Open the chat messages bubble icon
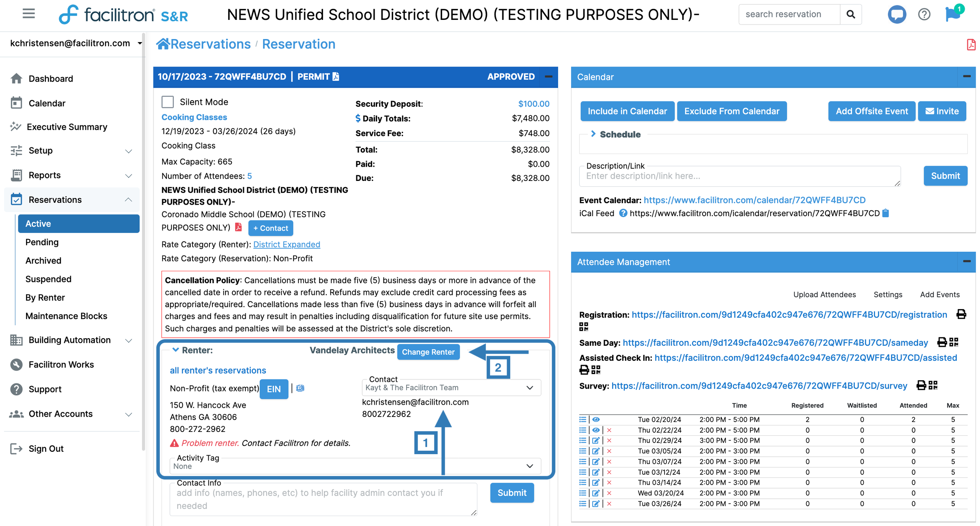 pos(897,15)
